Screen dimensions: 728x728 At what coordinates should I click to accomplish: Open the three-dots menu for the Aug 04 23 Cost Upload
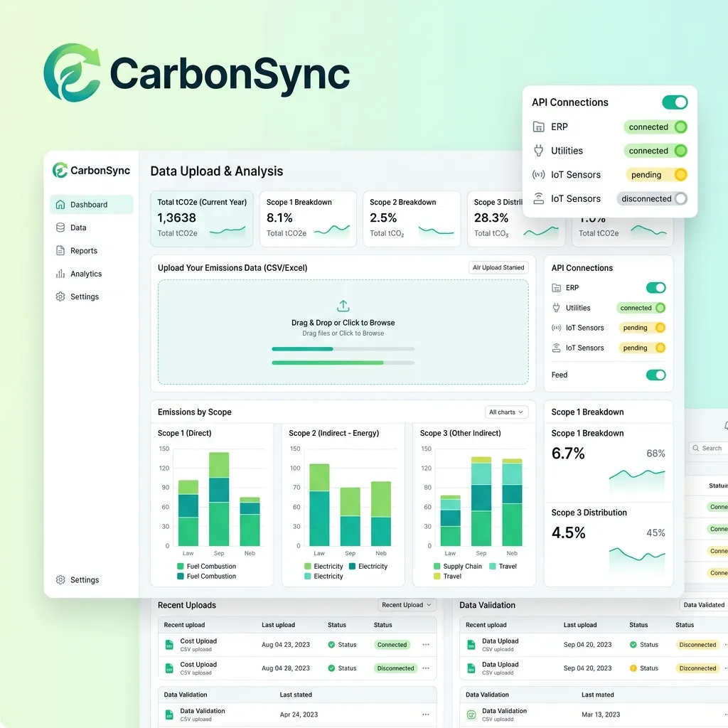point(426,644)
